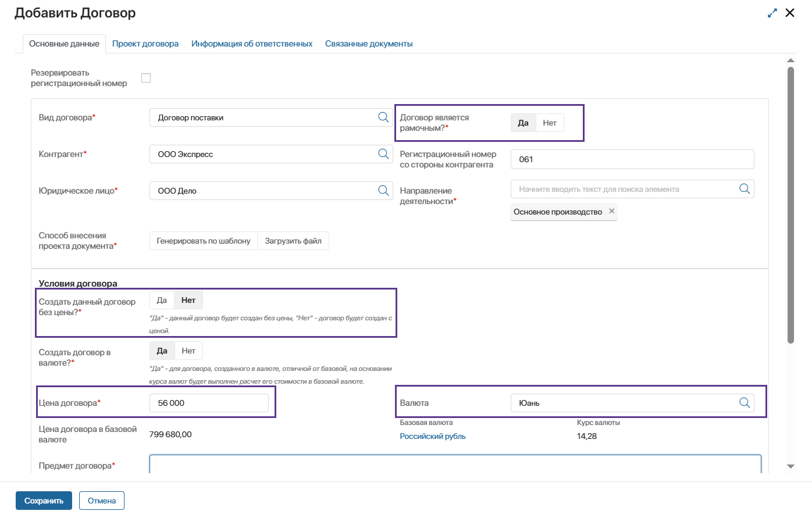
Task: Select Да for creating договор без цены
Action: [x=162, y=301]
